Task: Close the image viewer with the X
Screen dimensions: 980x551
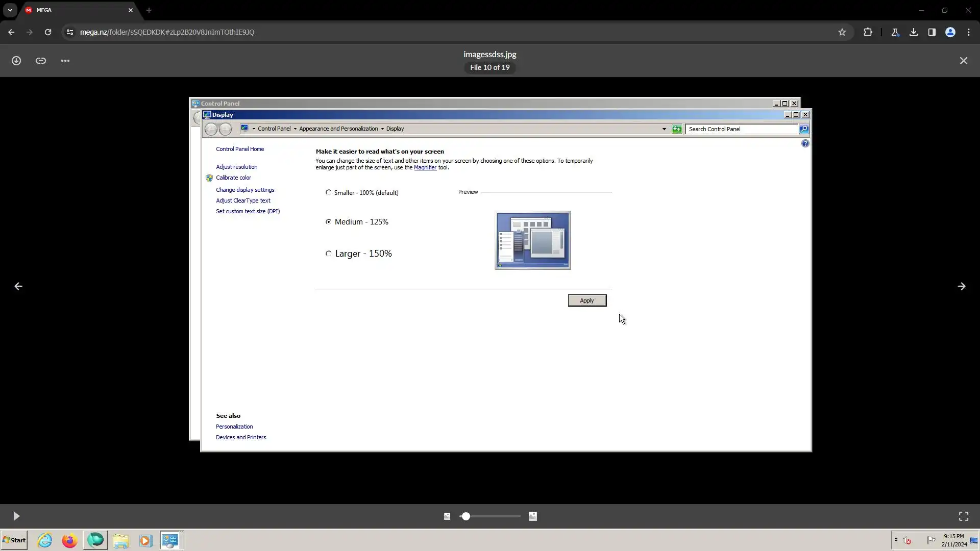Action: pos(963,61)
